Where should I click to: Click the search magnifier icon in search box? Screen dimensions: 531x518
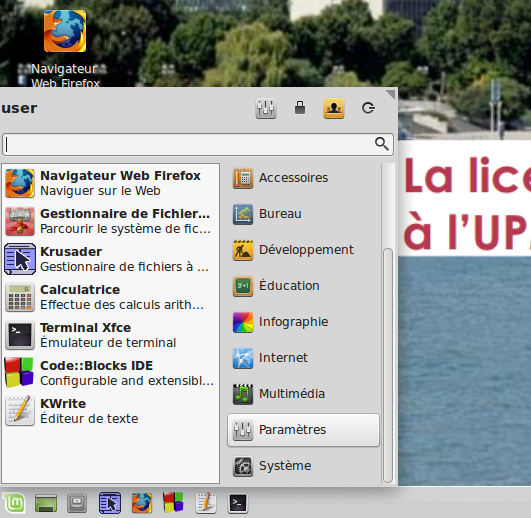[x=382, y=144]
